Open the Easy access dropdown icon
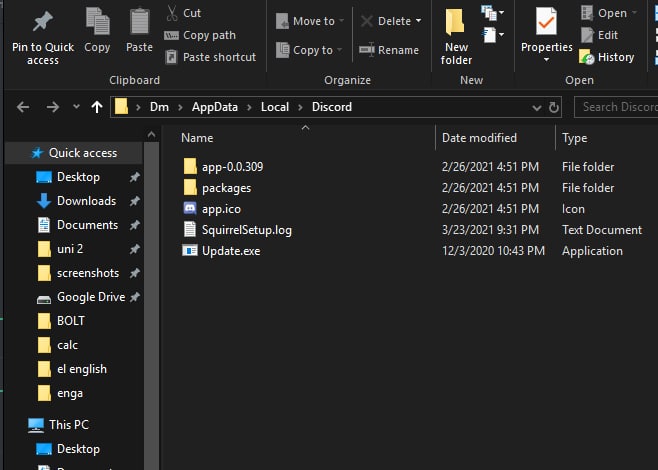Image resolution: width=658 pixels, height=470 pixels. [493, 35]
